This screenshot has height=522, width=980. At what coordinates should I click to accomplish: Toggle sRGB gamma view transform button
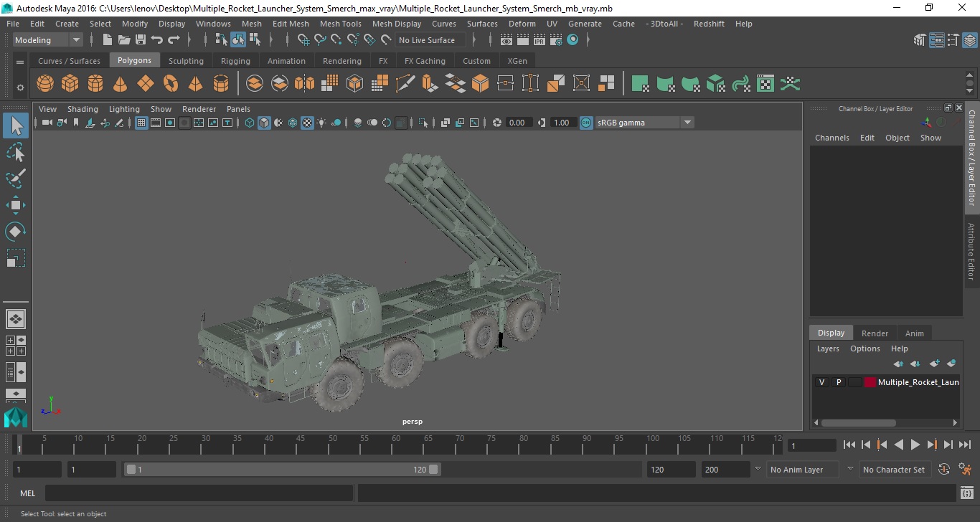(586, 123)
